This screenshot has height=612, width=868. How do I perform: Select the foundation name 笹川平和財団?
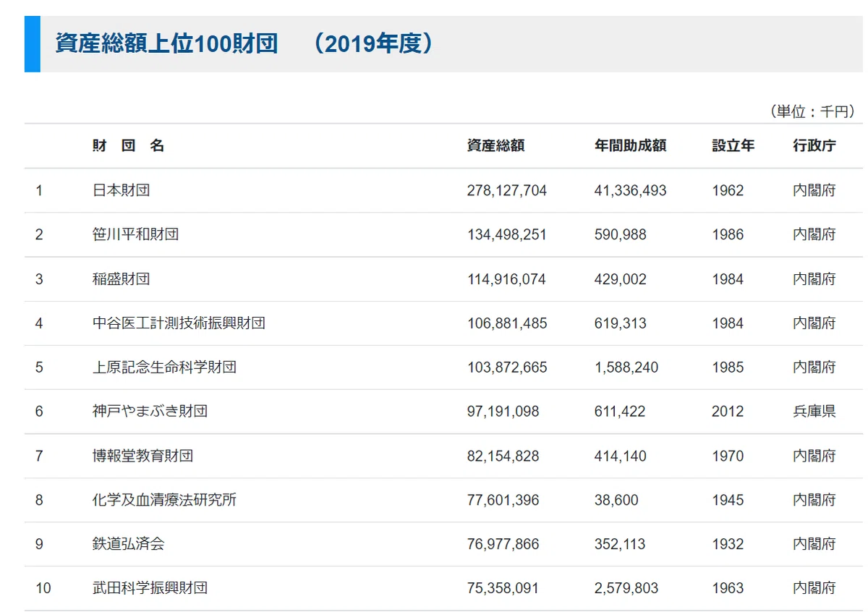(x=135, y=234)
